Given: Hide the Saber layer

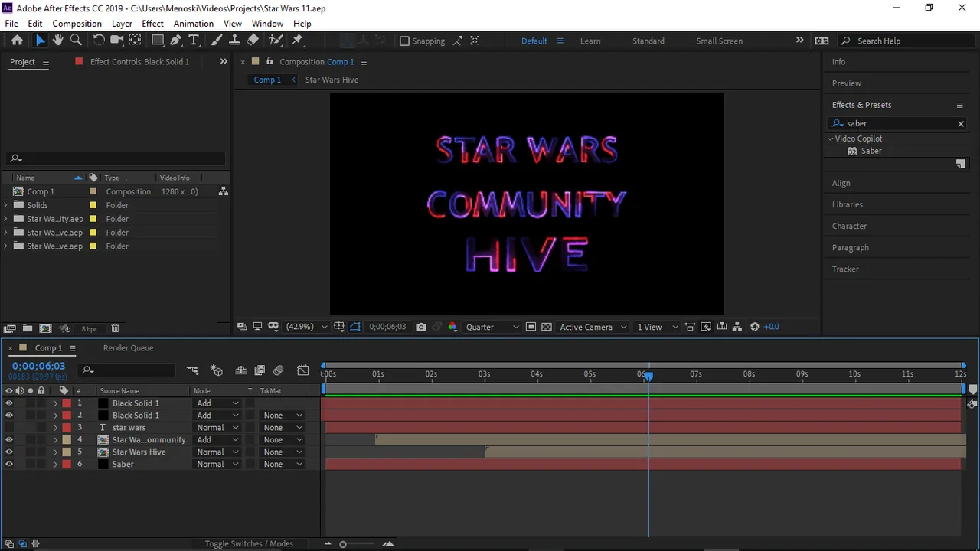Looking at the screenshot, I should (9, 465).
